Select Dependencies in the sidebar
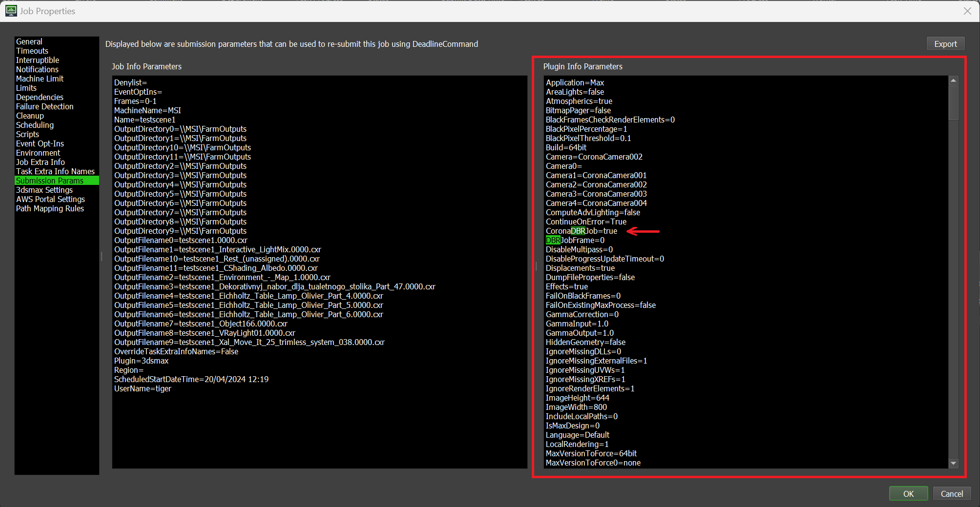This screenshot has width=980, height=507. tap(40, 97)
